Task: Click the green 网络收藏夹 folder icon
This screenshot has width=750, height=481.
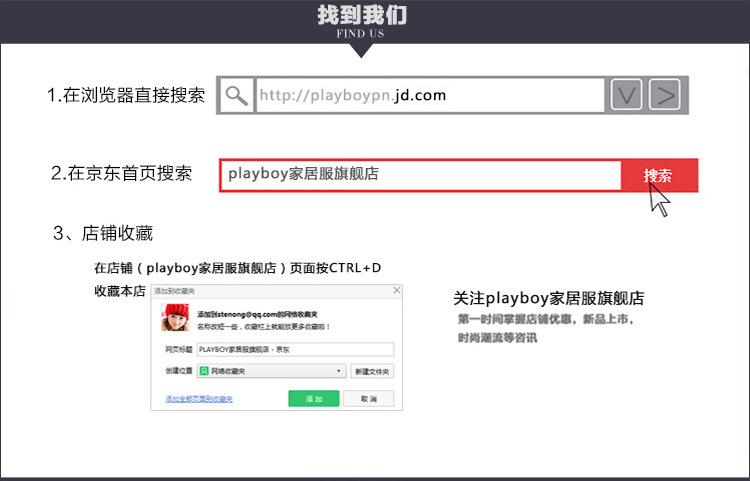Action: click(204, 371)
